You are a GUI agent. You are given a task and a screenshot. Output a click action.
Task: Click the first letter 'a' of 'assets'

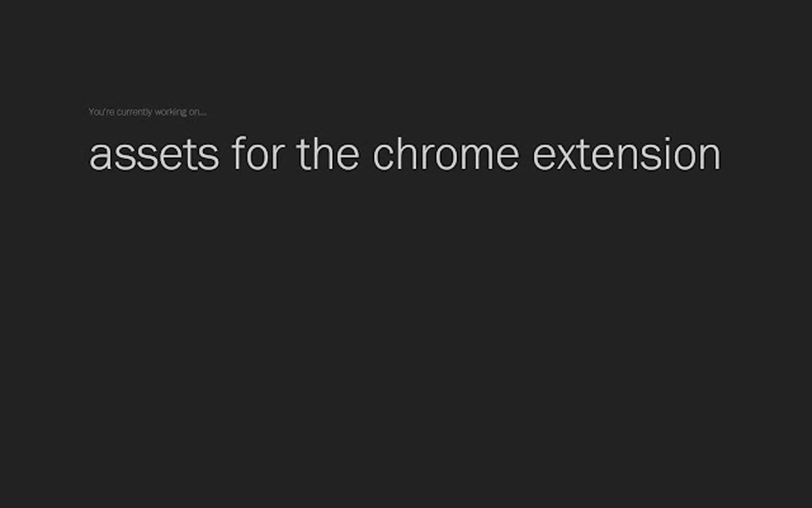100,156
